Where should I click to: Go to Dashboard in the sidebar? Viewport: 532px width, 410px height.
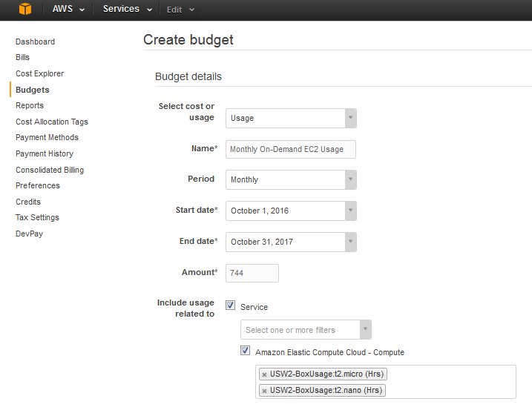(36, 42)
